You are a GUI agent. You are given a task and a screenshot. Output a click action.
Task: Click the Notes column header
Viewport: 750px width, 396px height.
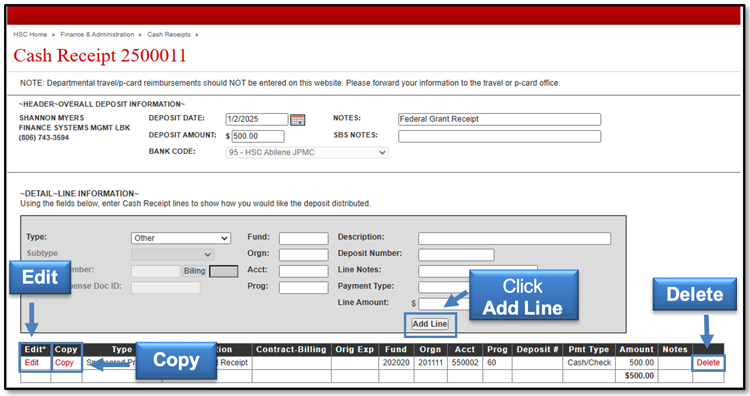675,350
